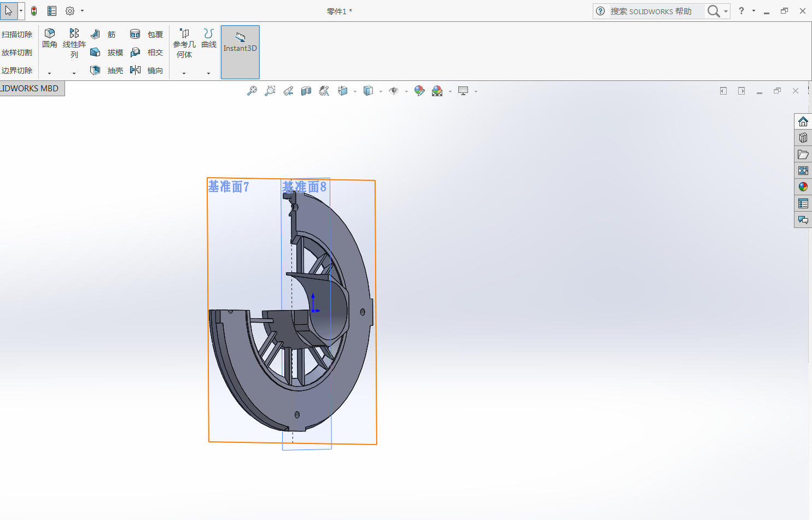
Task: Click the rebuild traffic light icon
Action: pos(34,11)
